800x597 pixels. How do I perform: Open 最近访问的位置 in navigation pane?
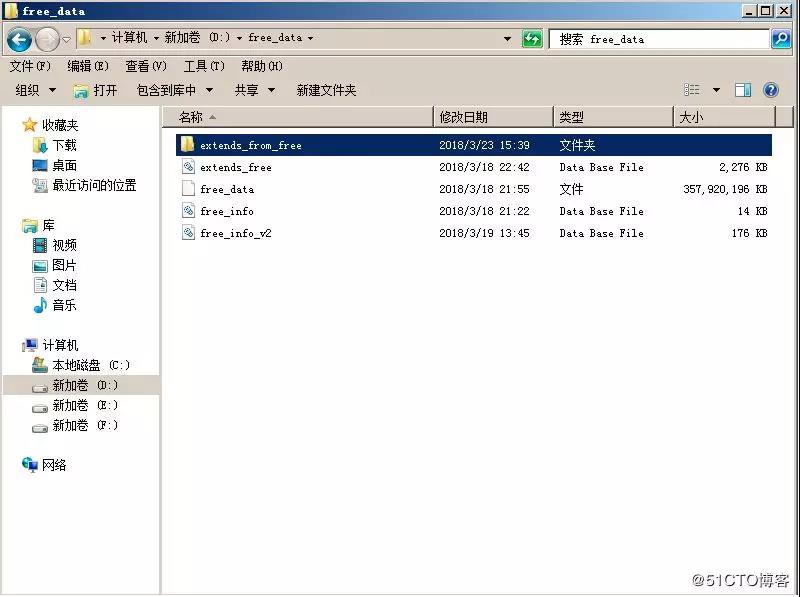[x=94, y=185]
